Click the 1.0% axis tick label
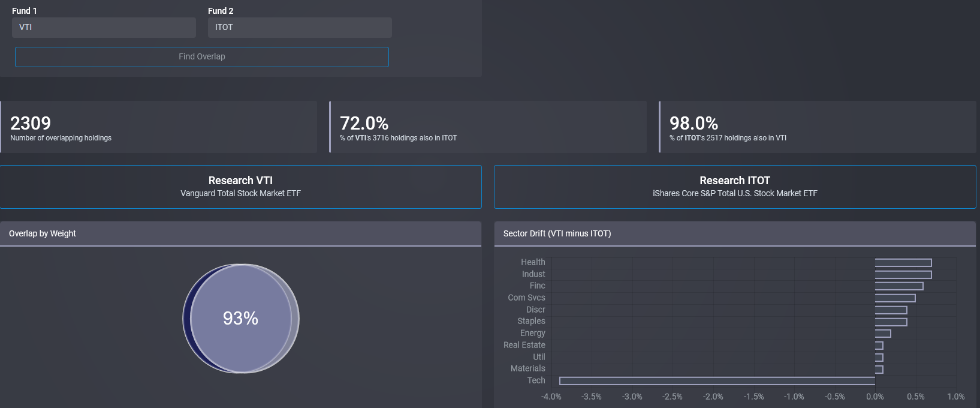 pyautogui.click(x=956, y=397)
